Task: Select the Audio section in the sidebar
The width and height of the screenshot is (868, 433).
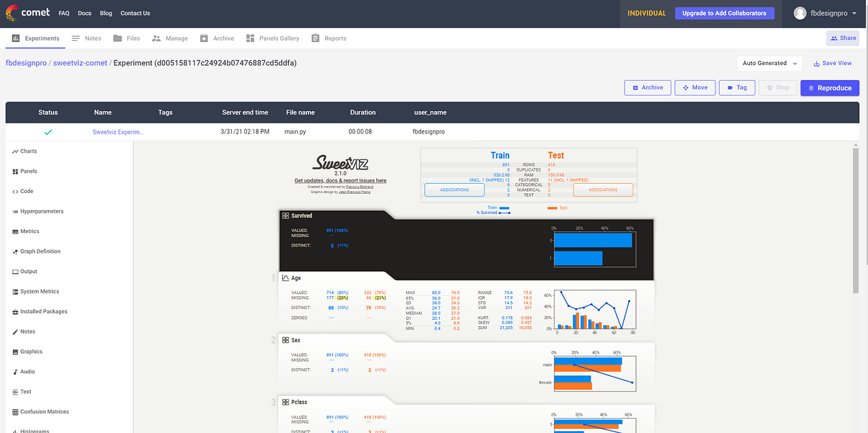Action: coord(26,371)
